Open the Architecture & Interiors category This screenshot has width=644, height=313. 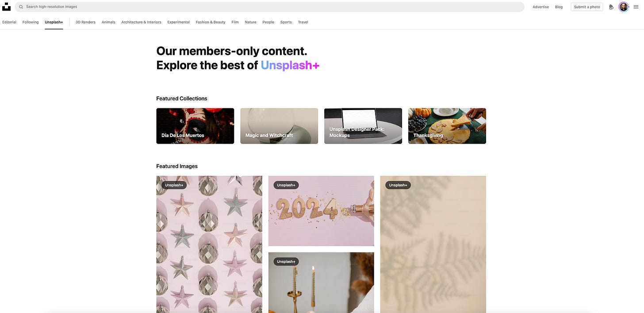point(141,22)
